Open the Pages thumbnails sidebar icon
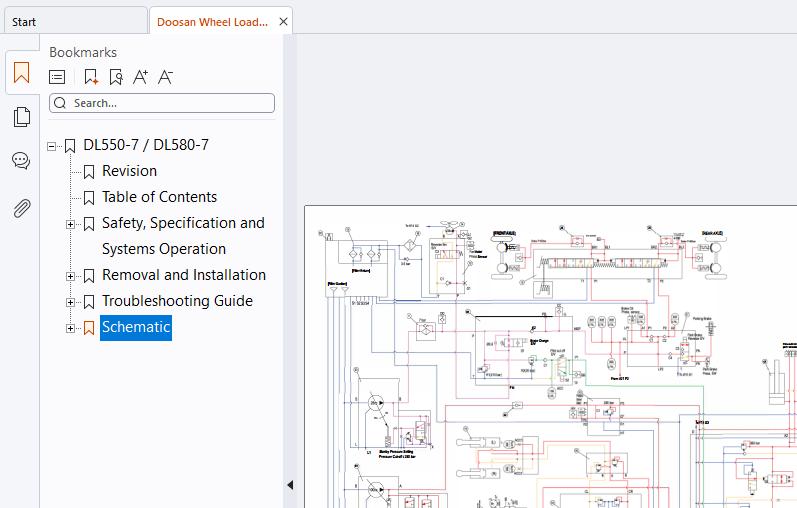The height and width of the screenshot is (508, 797). [x=21, y=117]
